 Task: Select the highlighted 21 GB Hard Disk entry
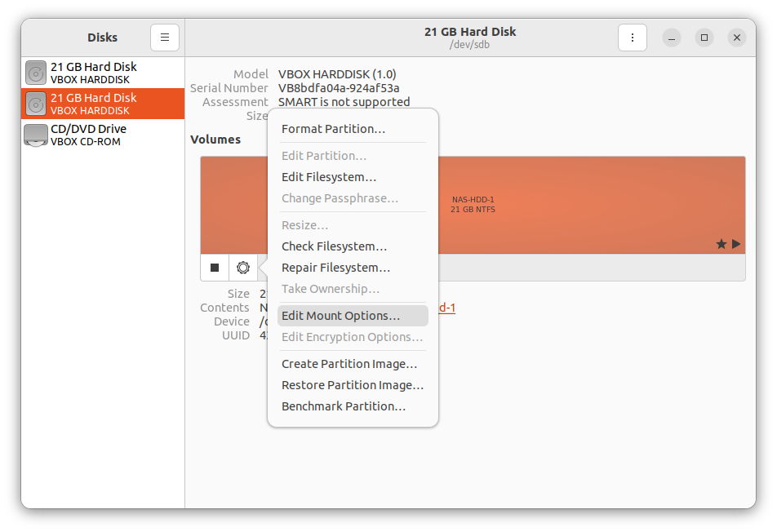pyautogui.click(x=103, y=104)
